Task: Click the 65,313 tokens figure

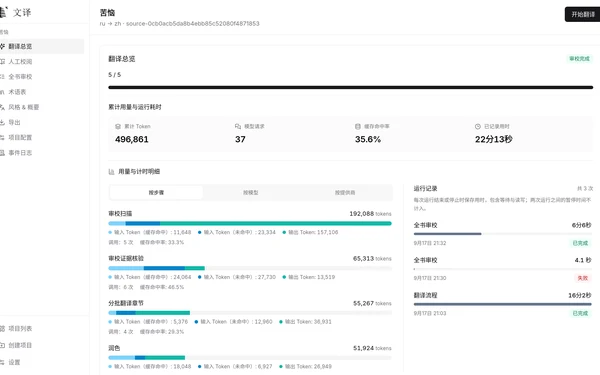Action: (x=372, y=259)
